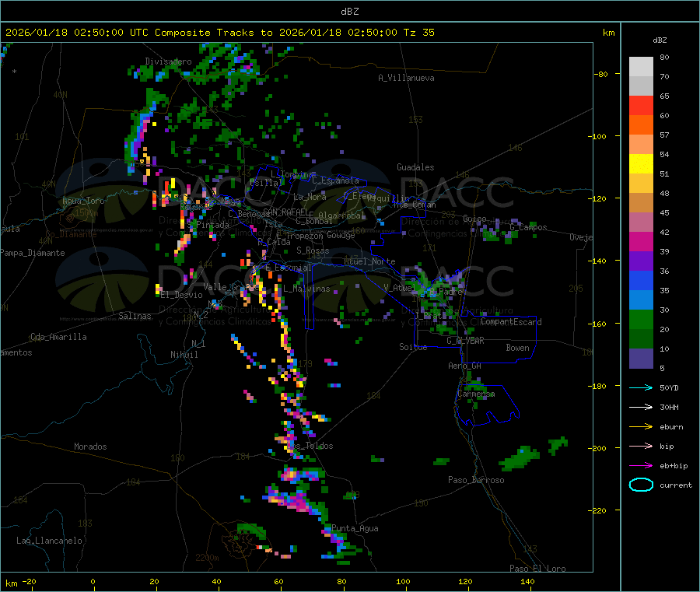Click the L_Malvinas map label

(x=306, y=289)
